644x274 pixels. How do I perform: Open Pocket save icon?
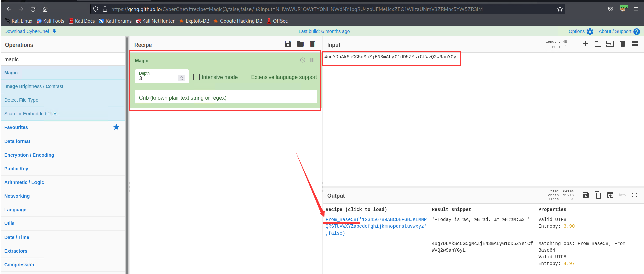coord(611,9)
